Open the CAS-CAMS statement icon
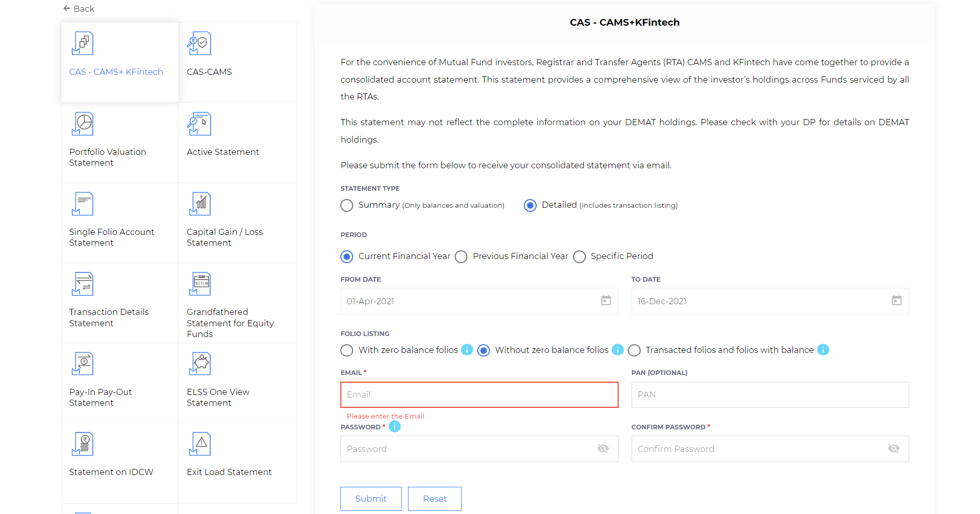 (199, 44)
